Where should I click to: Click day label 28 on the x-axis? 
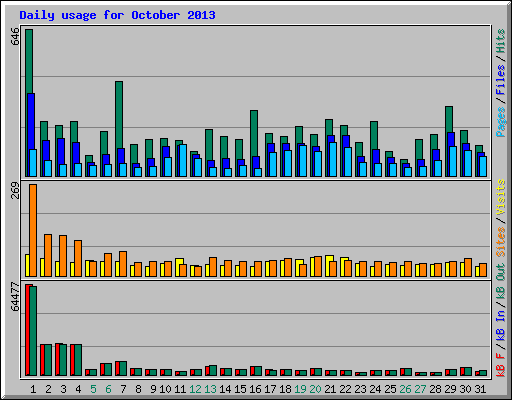point(435,389)
